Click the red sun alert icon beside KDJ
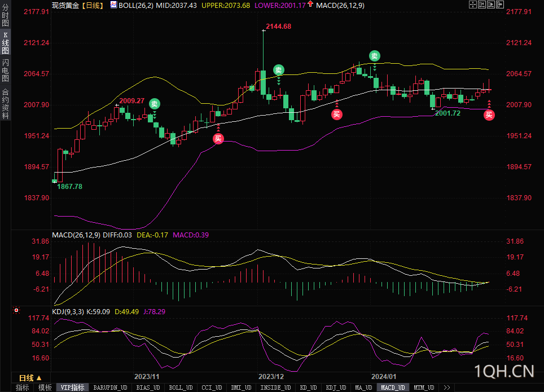The image size is (544, 392). 16,310
